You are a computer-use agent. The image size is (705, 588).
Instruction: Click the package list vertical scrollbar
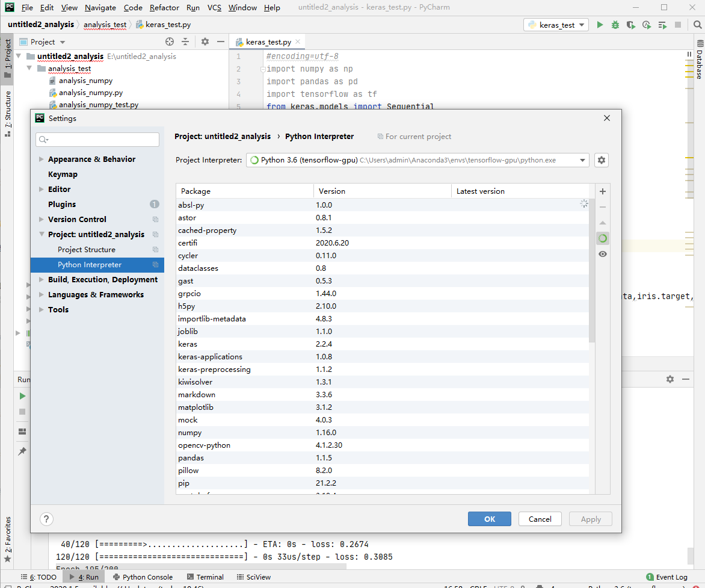pyautogui.click(x=592, y=270)
